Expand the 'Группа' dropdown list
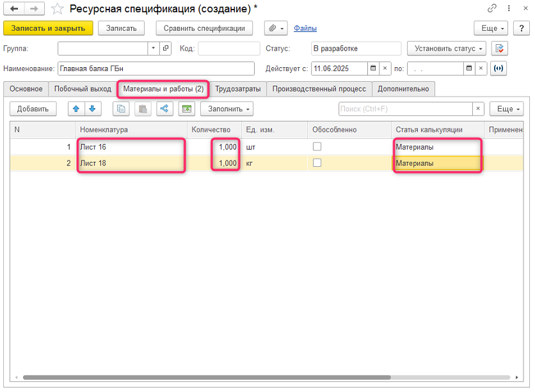 coord(153,49)
